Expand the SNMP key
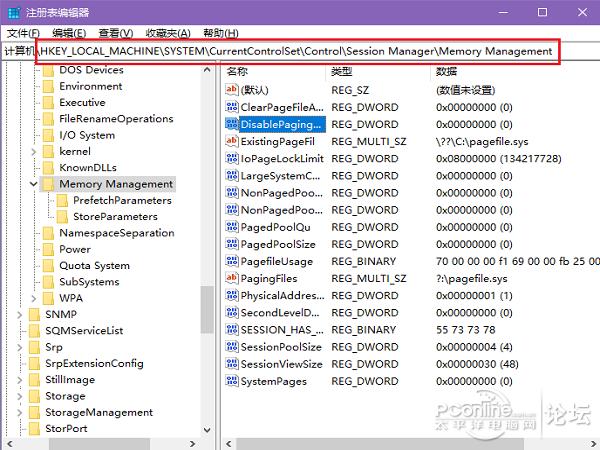600x450 pixels. tap(20, 315)
